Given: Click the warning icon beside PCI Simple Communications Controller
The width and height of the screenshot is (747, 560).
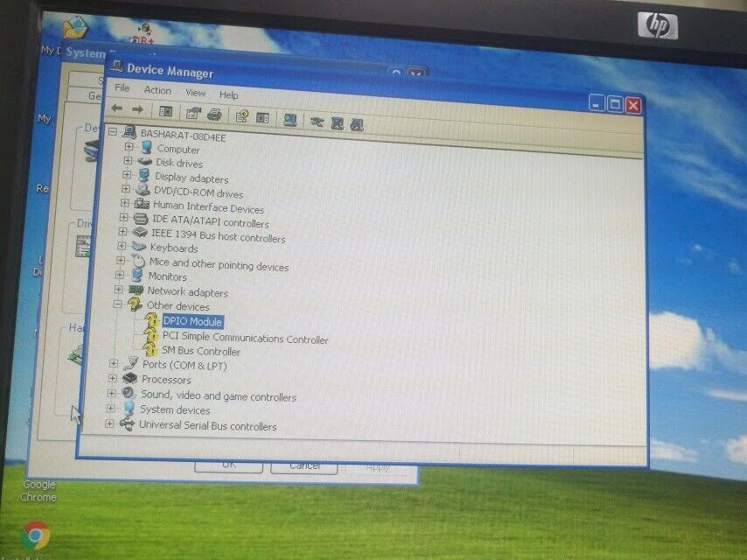Looking at the screenshot, I should [151, 334].
